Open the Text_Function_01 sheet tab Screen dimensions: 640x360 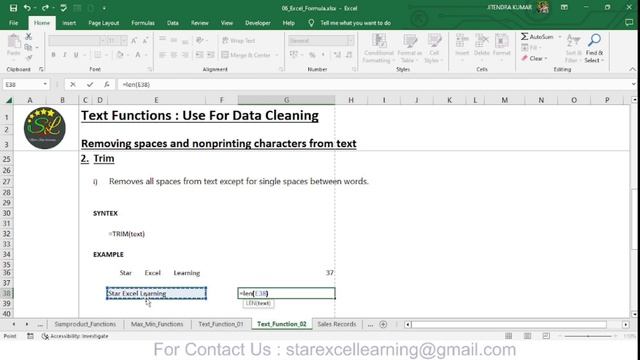(221, 324)
